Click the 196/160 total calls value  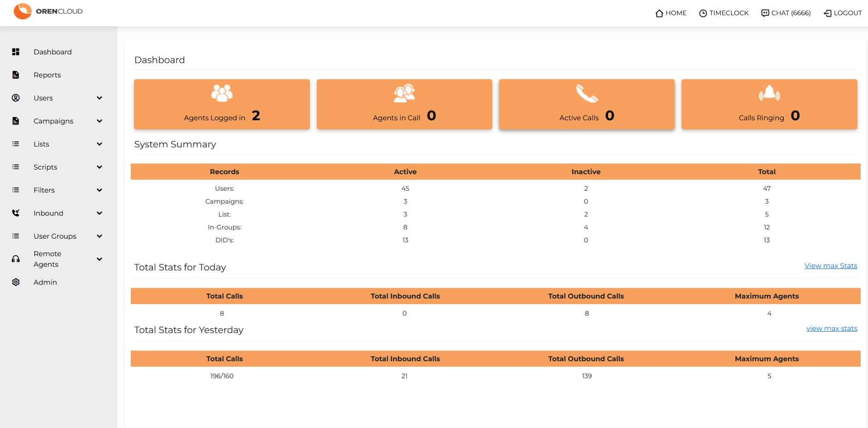coord(222,376)
